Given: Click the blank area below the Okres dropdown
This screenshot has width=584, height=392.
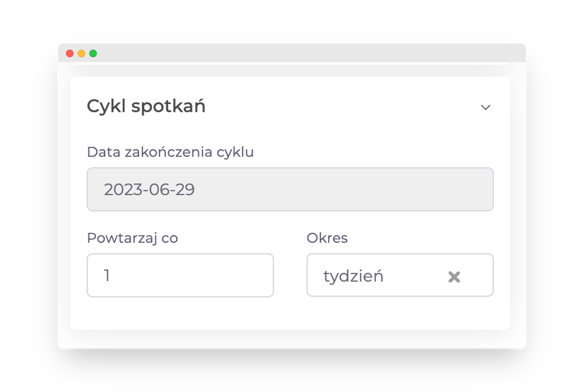Looking at the screenshot, I should click(x=400, y=314).
